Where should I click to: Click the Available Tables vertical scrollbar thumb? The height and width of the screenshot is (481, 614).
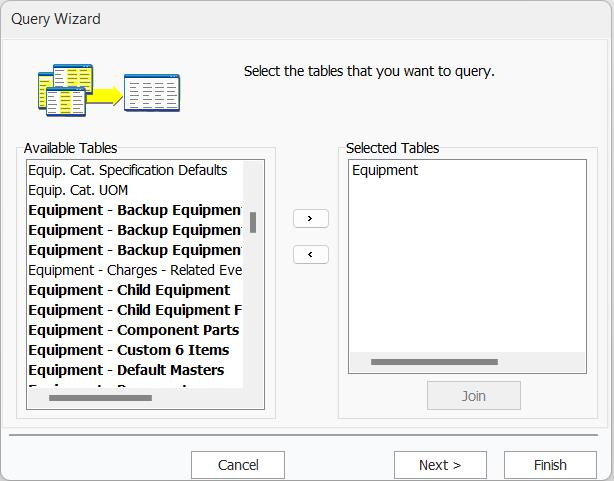point(253,222)
